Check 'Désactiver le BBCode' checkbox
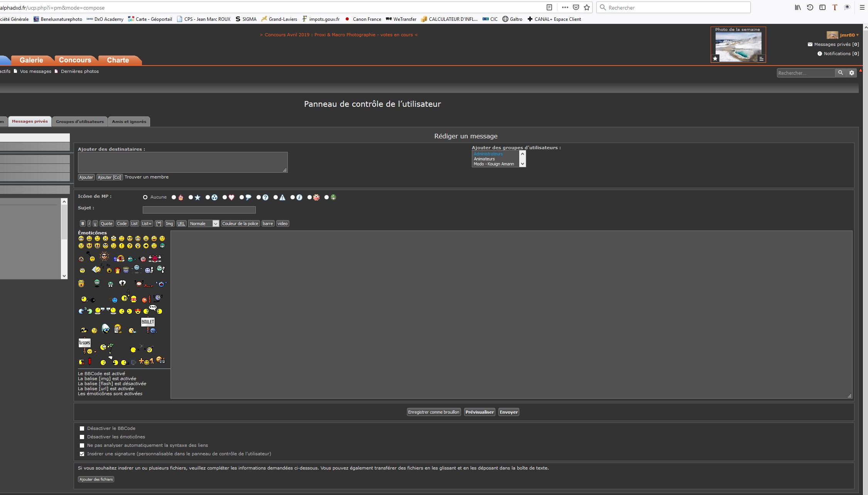Viewport: 868px width, 495px height. [82, 428]
